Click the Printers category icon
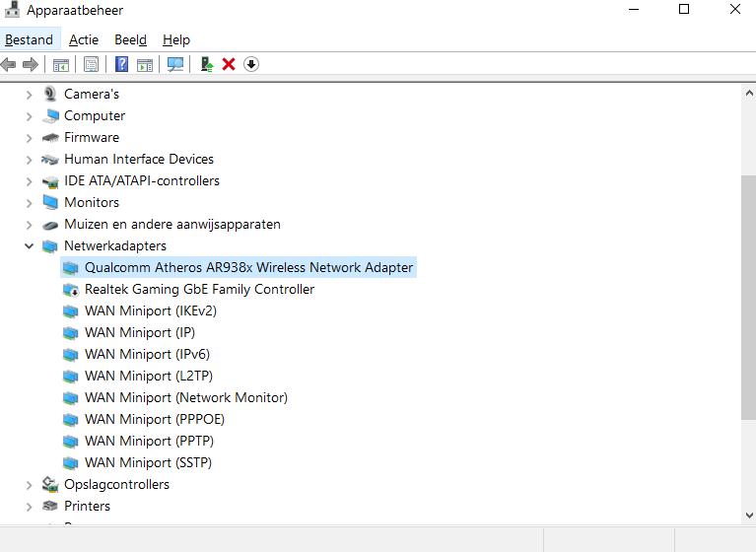 click(x=50, y=506)
